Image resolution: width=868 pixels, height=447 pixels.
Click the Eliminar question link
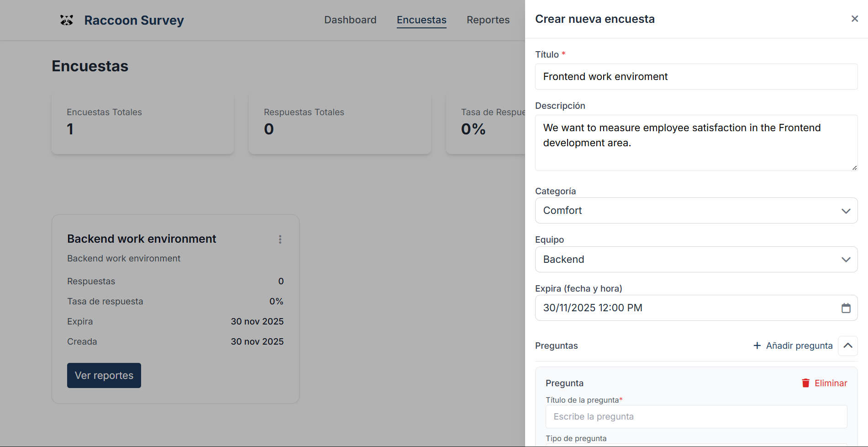(x=831, y=383)
